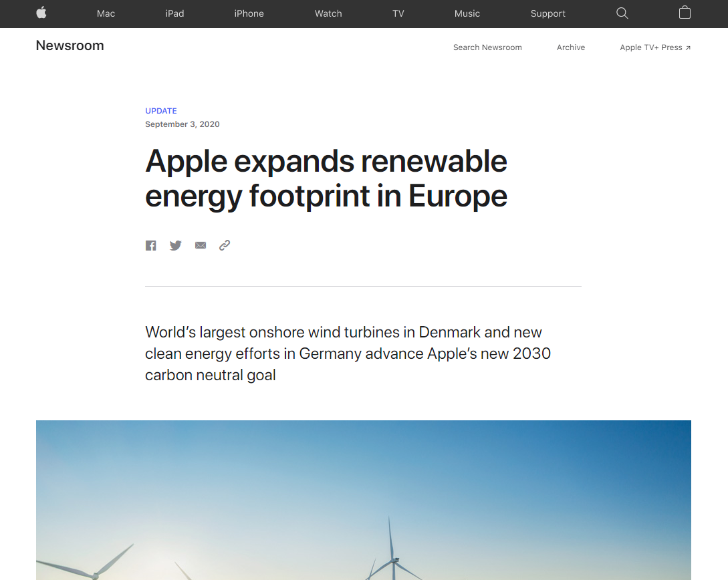This screenshot has width=728, height=580.
Task: Click the headline Apple expands renewable energy footprint
Action: click(326, 178)
